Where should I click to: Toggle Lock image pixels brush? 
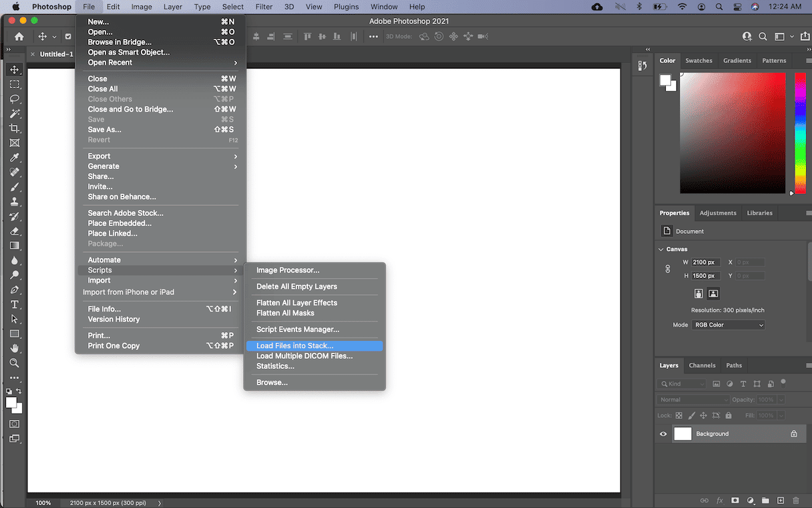[x=690, y=416]
